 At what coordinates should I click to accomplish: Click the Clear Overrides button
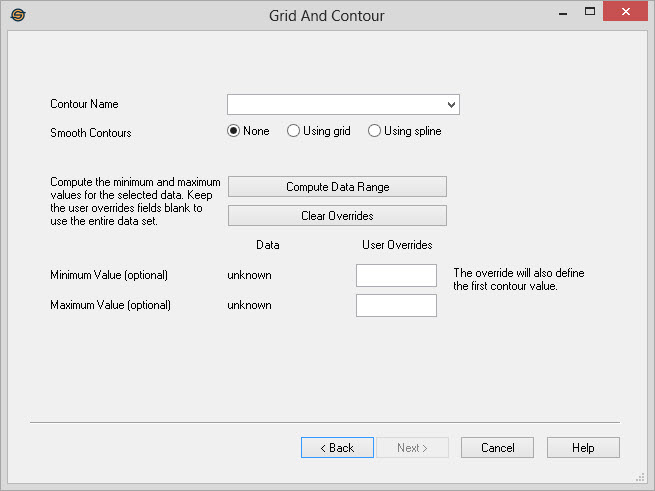click(x=337, y=215)
